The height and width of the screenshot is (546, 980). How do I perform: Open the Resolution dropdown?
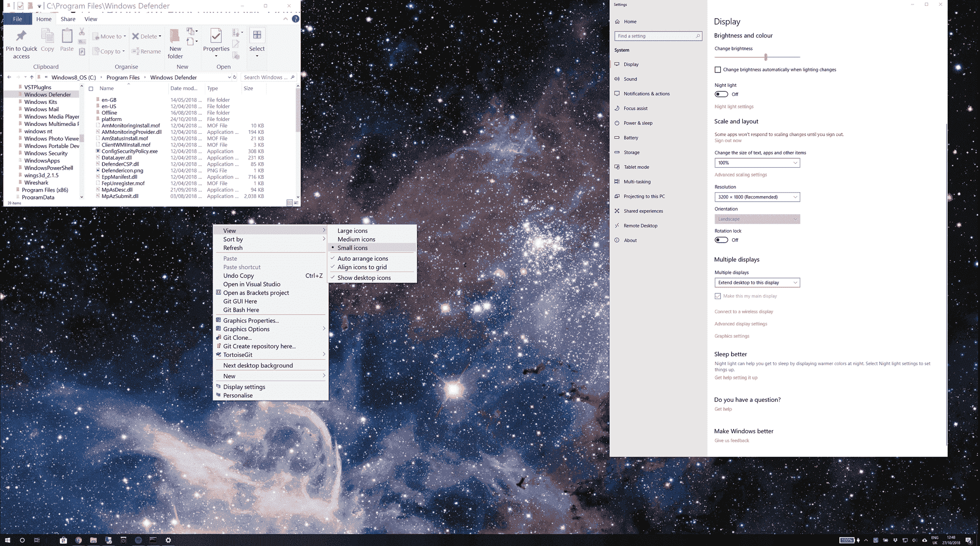(x=757, y=197)
